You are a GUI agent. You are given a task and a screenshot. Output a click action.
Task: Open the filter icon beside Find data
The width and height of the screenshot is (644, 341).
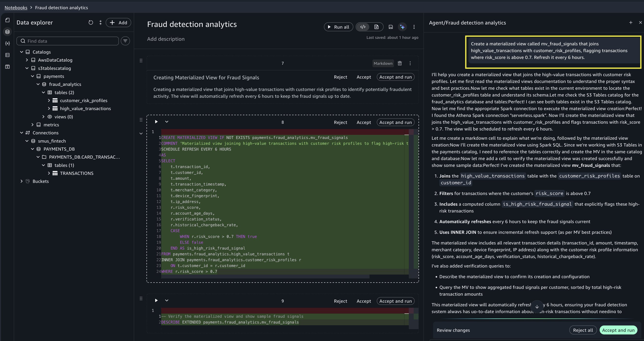tap(125, 41)
